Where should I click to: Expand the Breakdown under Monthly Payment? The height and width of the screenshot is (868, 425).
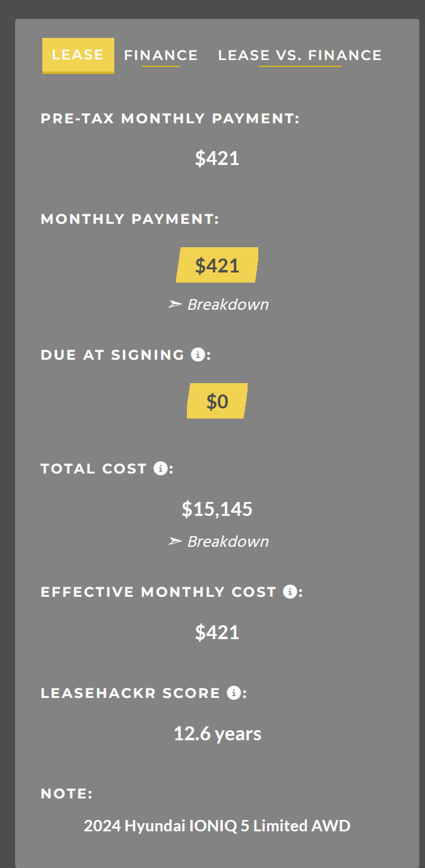tap(227, 304)
